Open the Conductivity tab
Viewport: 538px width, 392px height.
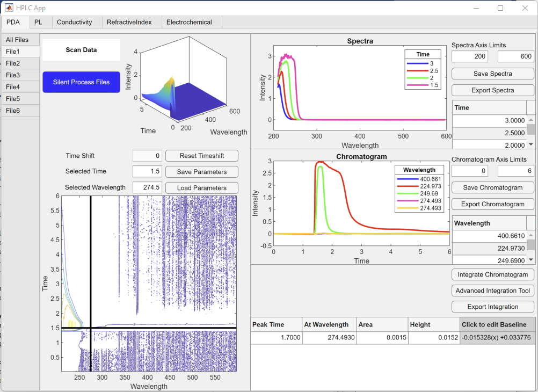tap(74, 22)
